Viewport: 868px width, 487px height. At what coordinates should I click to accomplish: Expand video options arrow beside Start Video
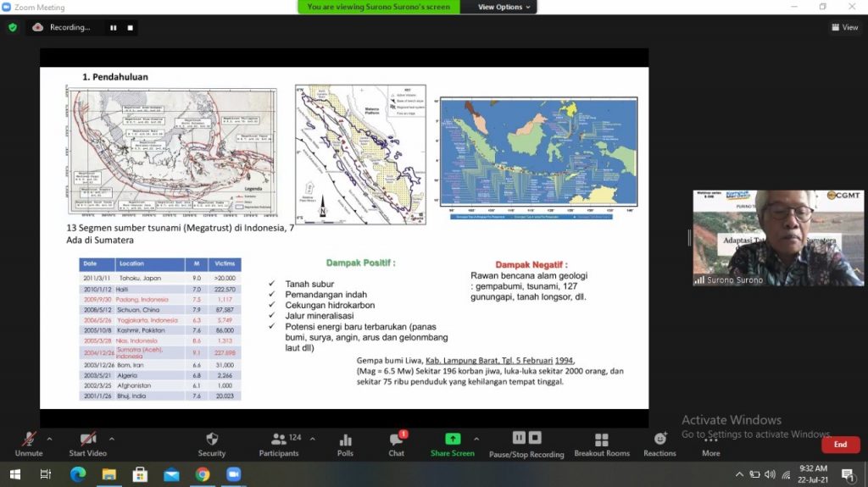(x=112, y=440)
